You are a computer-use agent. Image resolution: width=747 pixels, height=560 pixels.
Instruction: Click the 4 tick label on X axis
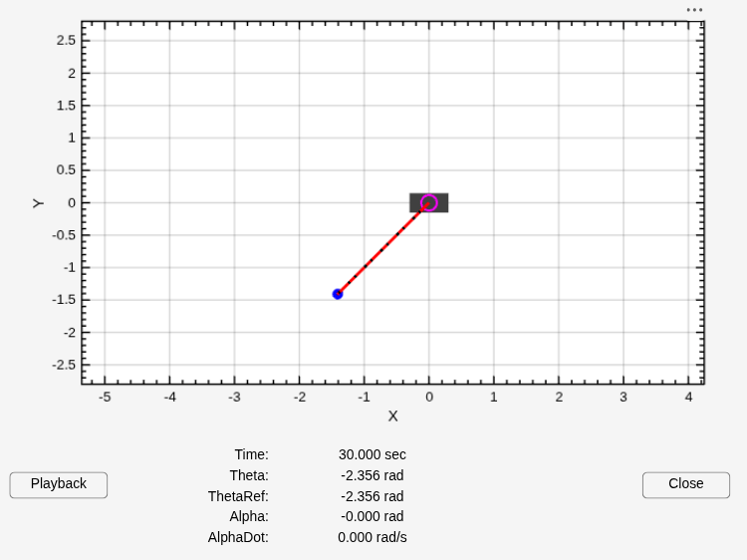click(x=688, y=397)
